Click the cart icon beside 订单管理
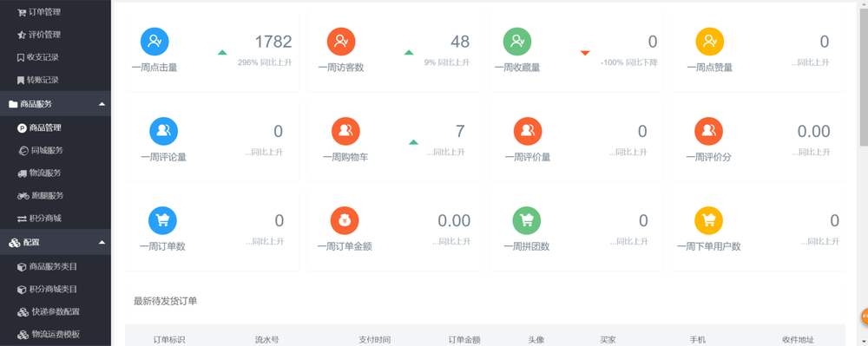Viewport: 868px width, 346px height. tap(22, 12)
